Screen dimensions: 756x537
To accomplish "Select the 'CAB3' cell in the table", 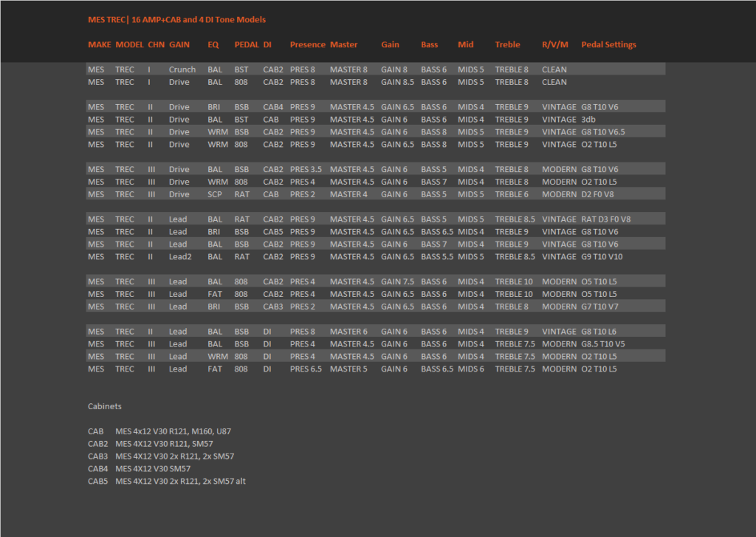I will 273,307.
